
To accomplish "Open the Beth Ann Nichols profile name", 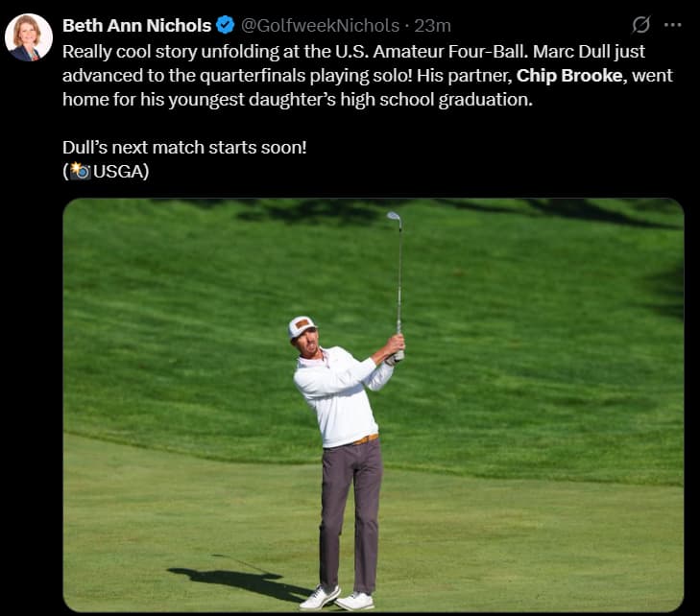I will tap(136, 25).
